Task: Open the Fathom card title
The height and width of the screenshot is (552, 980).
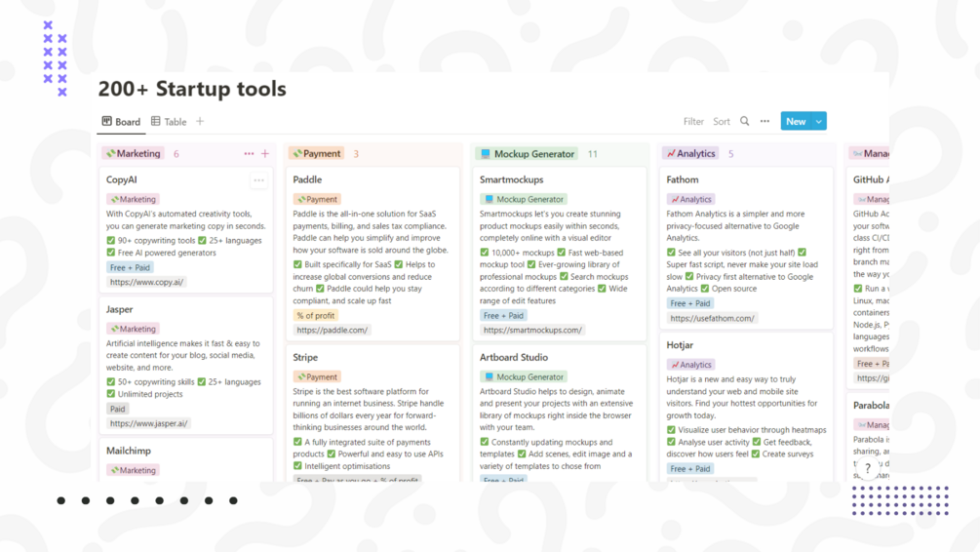Action: [x=683, y=180]
